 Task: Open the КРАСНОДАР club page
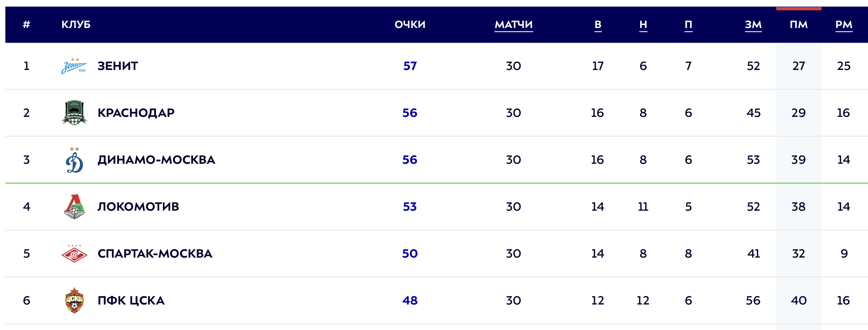click(x=136, y=113)
